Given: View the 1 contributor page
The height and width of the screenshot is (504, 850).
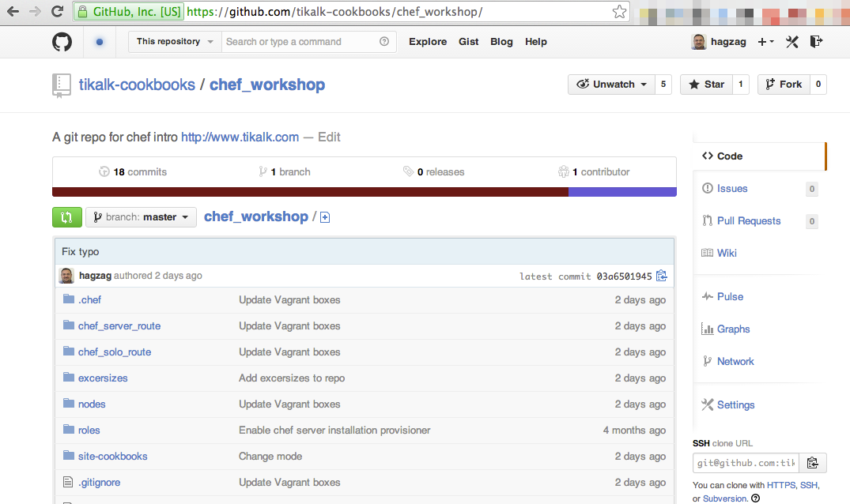Looking at the screenshot, I should click(x=594, y=171).
